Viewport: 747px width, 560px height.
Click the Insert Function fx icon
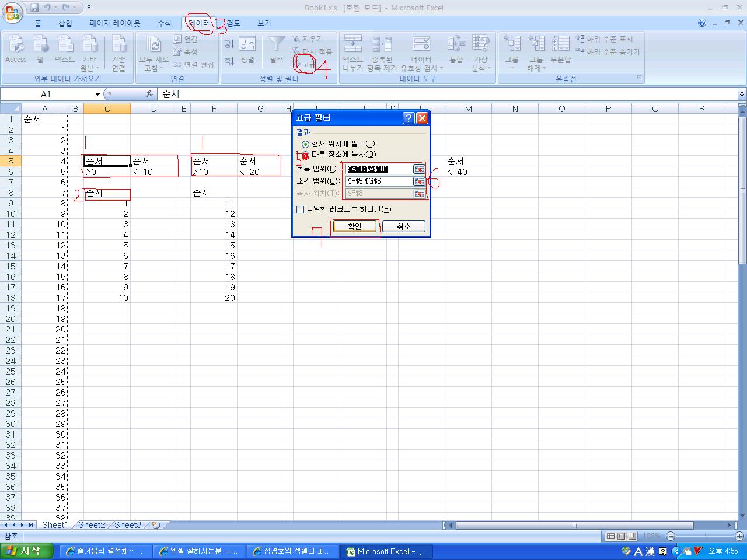149,94
